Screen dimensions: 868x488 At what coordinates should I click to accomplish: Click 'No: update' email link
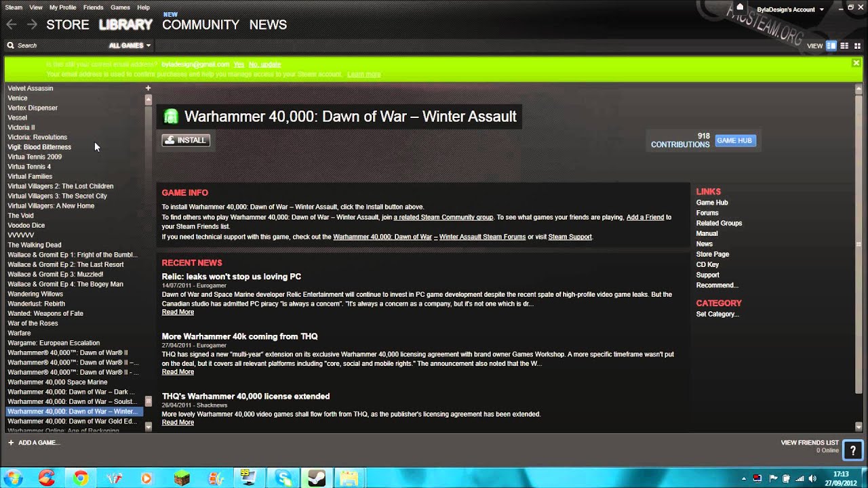point(264,64)
